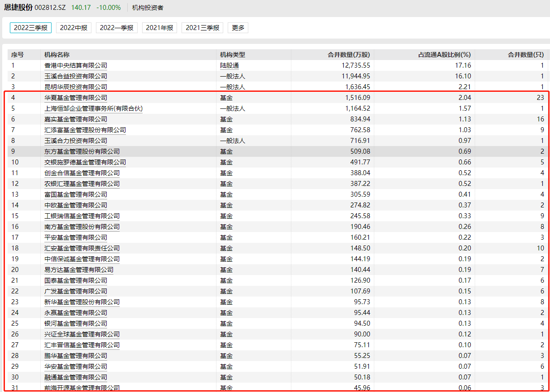This screenshot has width=550, height=392.
Task: Switch to the 2021年报 tab
Action: [x=160, y=28]
